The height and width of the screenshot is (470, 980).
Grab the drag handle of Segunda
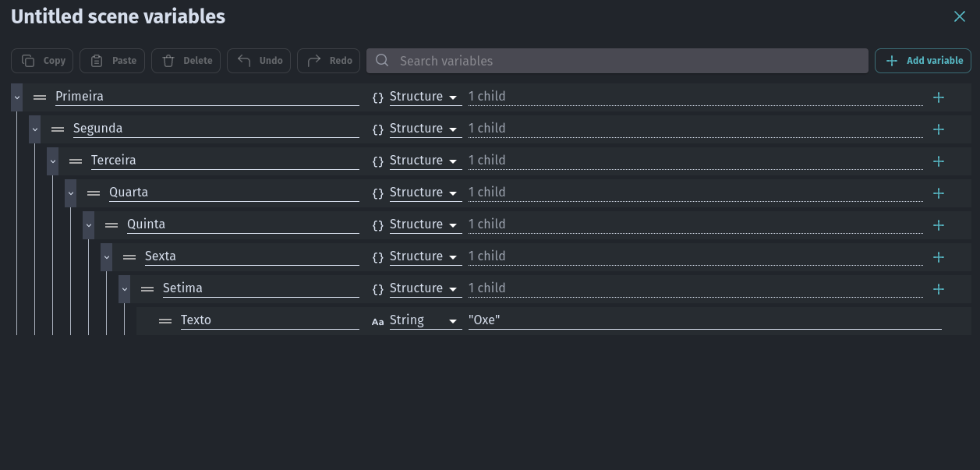pyautogui.click(x=58, y=129)
